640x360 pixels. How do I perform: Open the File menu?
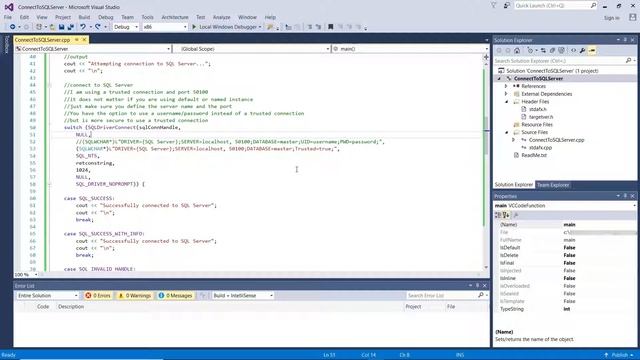tap(8, 17)
